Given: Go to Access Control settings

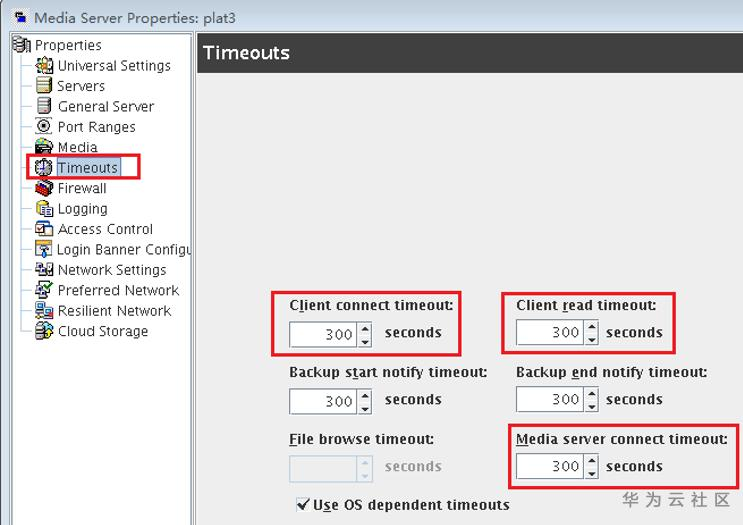Looking at the screenshot, I should tap(105, 229).
